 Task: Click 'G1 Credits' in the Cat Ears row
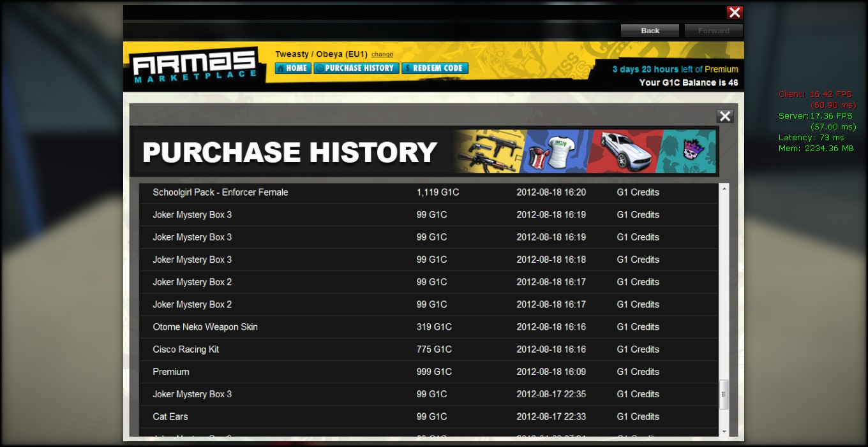pos(638,416)
